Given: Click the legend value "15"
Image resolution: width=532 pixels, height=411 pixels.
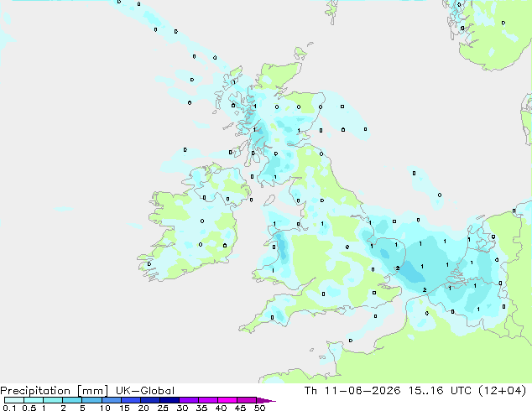Looking at the screenshot, I should click(x=124, y=408).
